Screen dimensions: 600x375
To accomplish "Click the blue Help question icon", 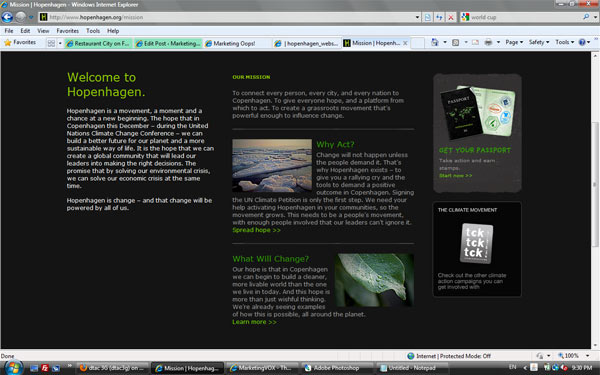I will [582, 42].
